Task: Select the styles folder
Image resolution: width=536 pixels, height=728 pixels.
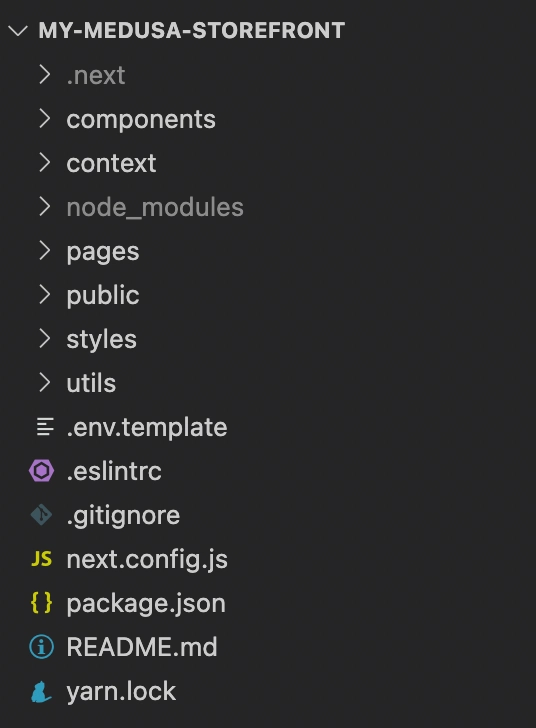Action: (x=268, y=339)
